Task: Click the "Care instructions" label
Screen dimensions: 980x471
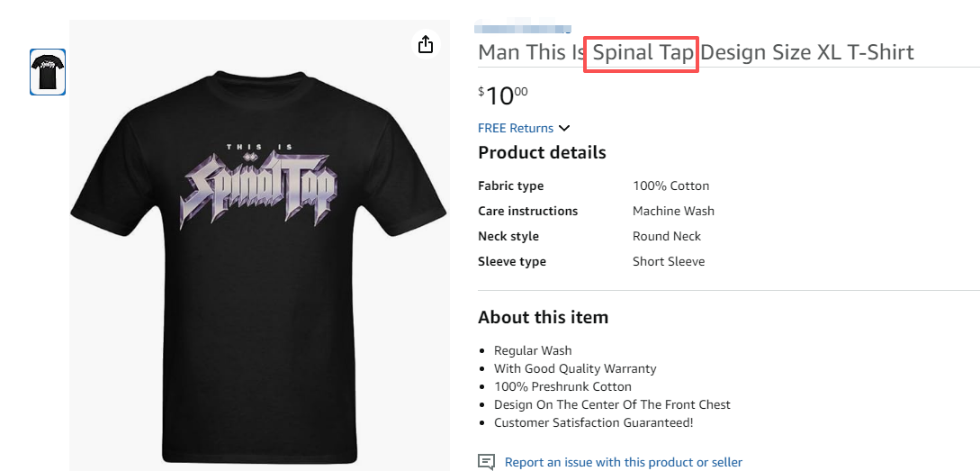Action: (527, 211)
